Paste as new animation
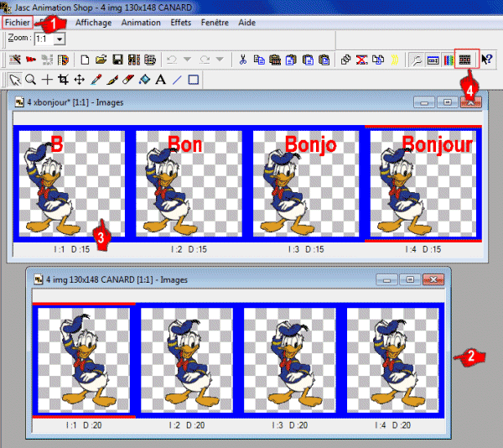 pos(275,60)
